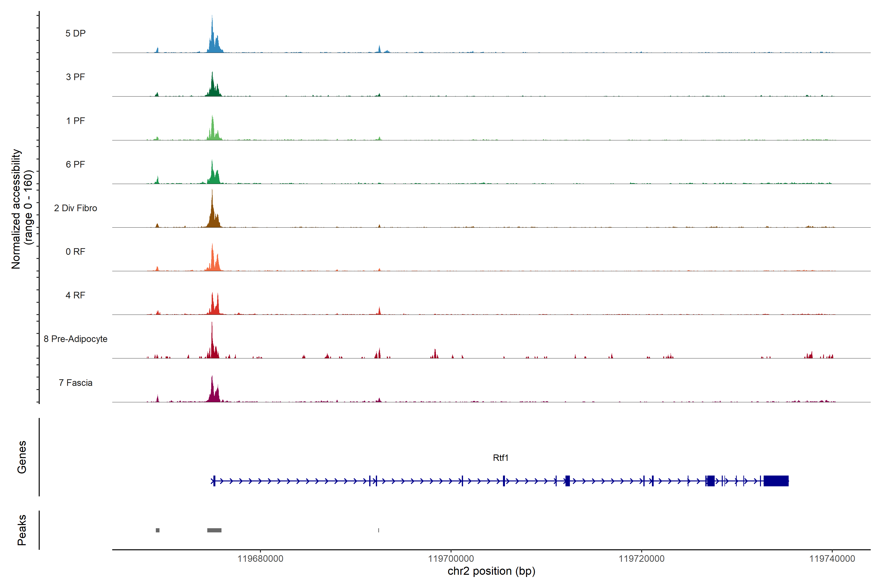This screenshot has width=882, height=588.
Task: Click the widest gray peak bar
Action: tap(214, 530)
